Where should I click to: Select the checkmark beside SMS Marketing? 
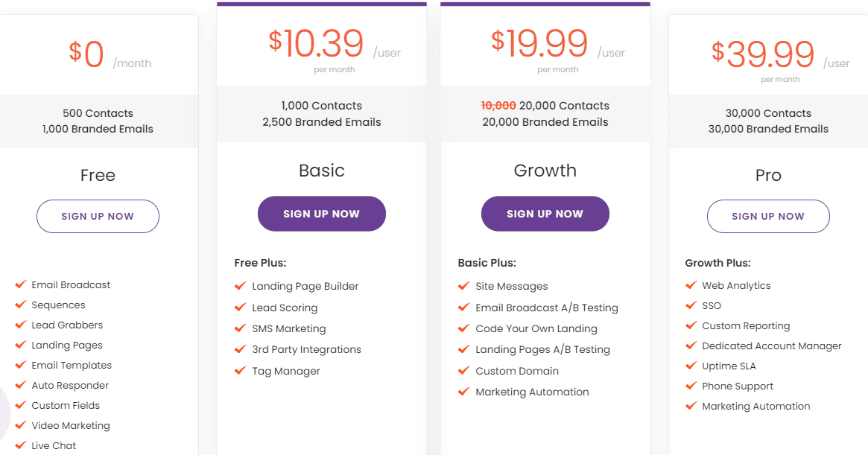click(x=240, y=328)
